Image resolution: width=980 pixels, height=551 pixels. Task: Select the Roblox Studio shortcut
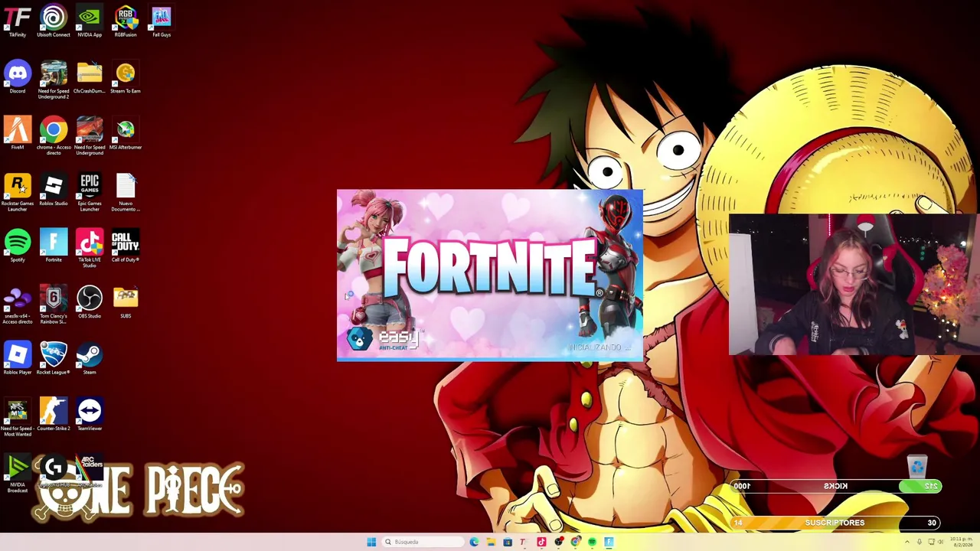(x=54, y=190)
